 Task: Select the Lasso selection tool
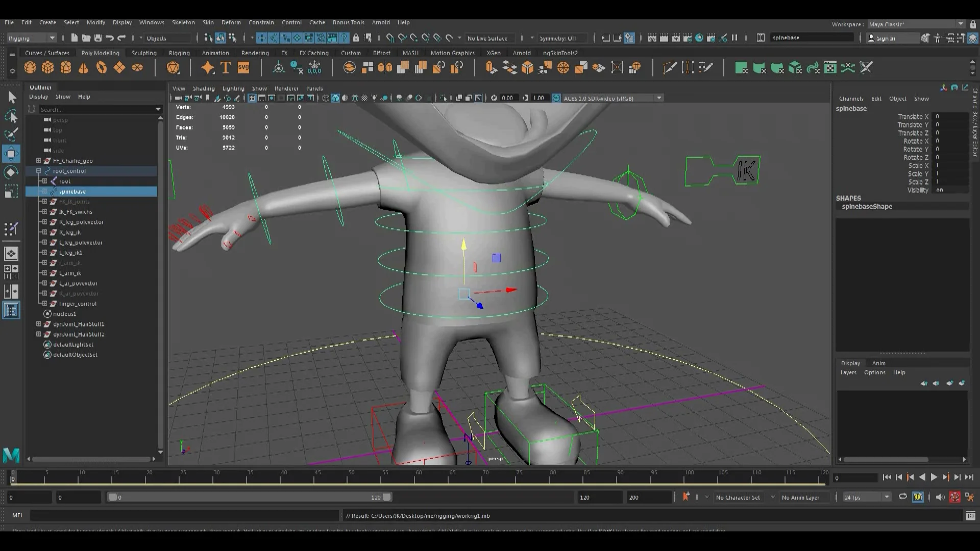pos(11,116)
